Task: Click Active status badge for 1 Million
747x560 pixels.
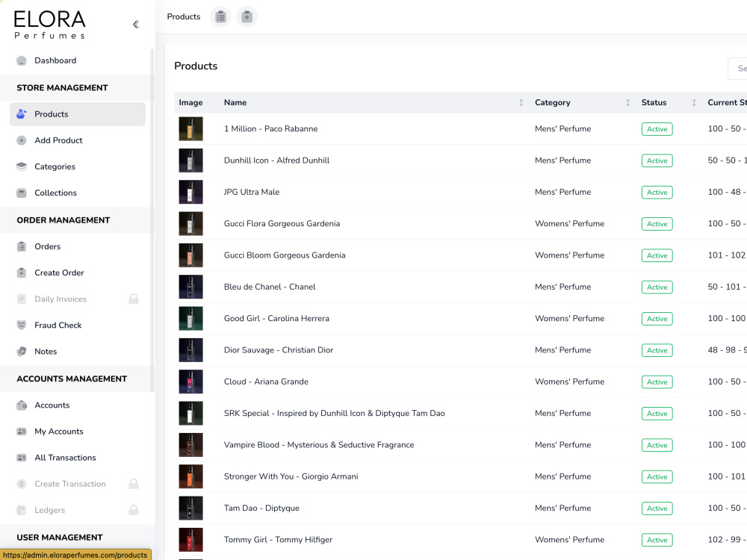Action: point(657,129)
